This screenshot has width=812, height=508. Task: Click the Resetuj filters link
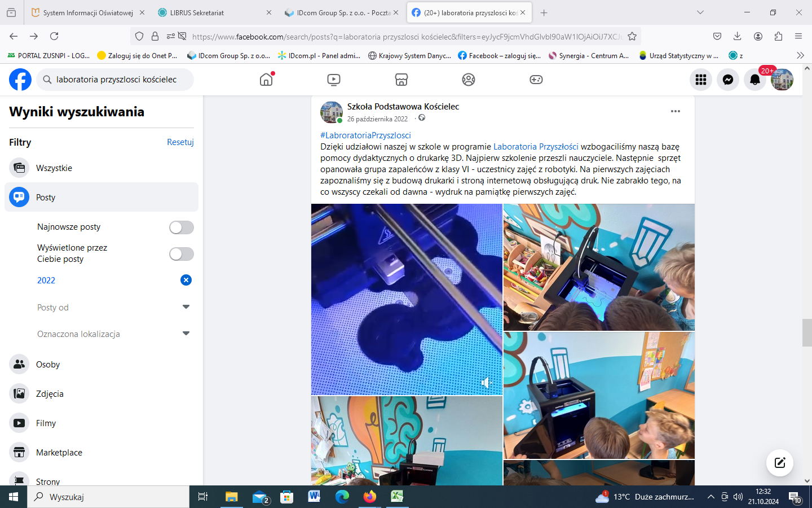point(180,142)
